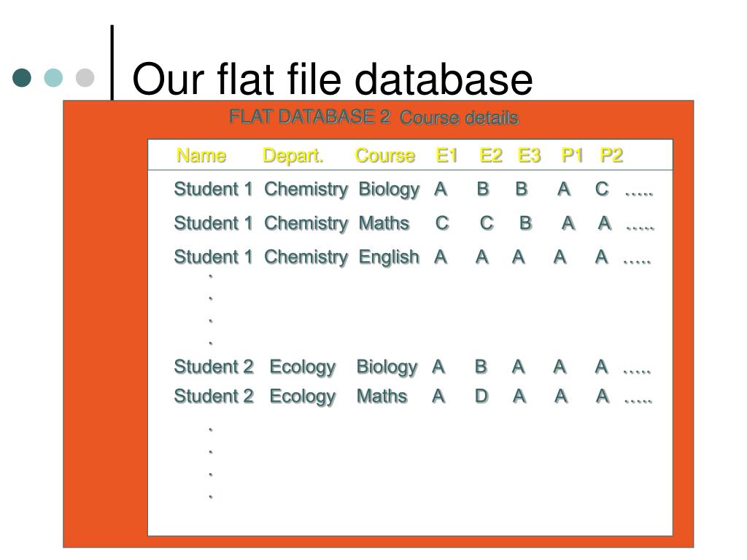Click the 'English' course cell
Viewport: 747px width, 560px height.
coord(389,257)
